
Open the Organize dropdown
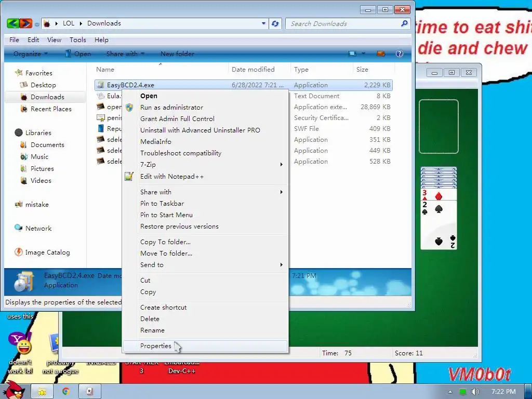[x=31, y=54]
